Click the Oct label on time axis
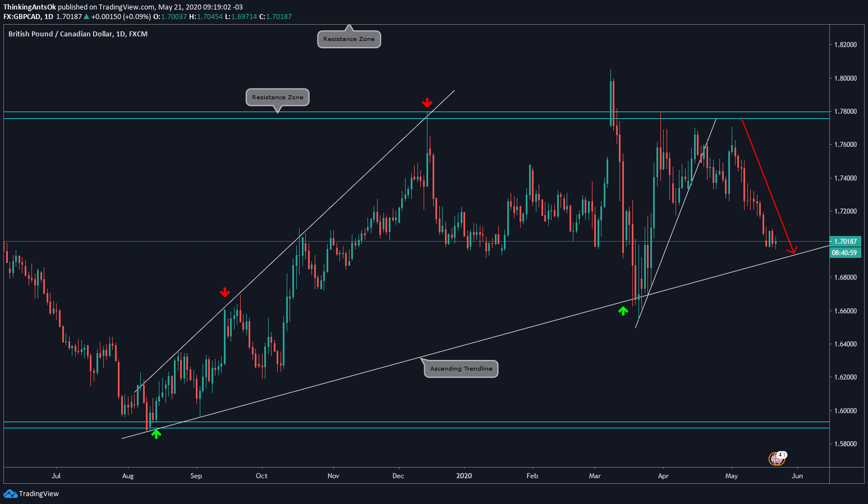This screenshot has width=868, height=504. 261,476
